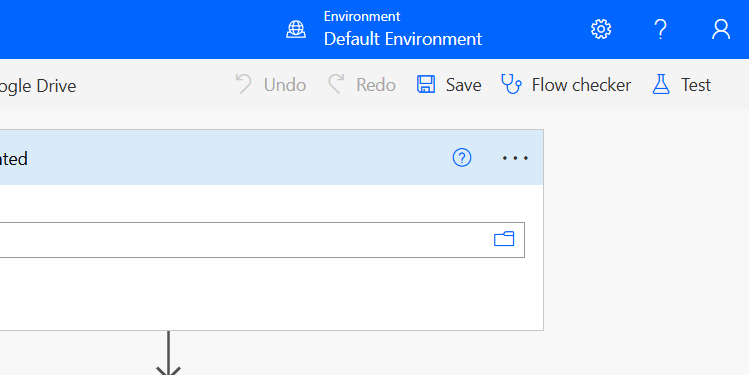749x375 pixels.
Task: Click the stethoscope Flow checker icon
Action: [x=511, y=84]
